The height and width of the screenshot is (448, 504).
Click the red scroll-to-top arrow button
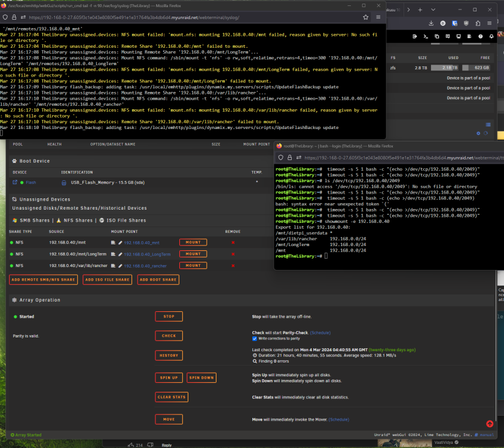point(490,424)
